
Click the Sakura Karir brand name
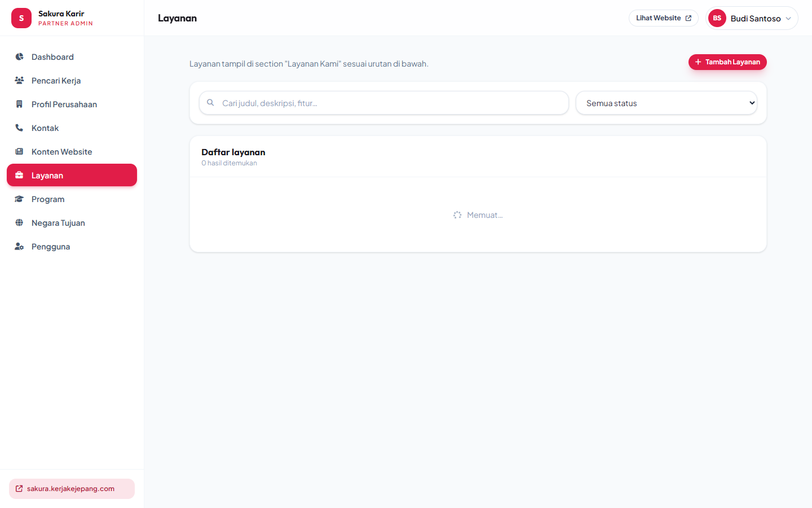click(x=61, y=14)
